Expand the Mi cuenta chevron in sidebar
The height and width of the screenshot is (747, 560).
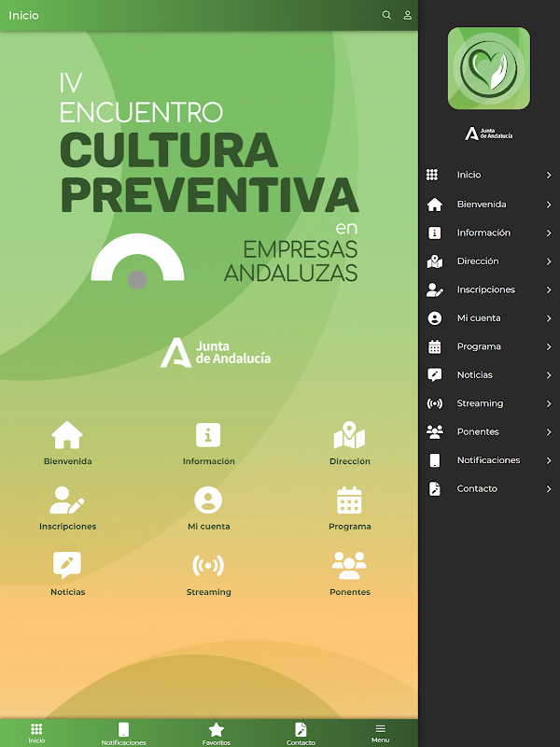click(549, 318)
